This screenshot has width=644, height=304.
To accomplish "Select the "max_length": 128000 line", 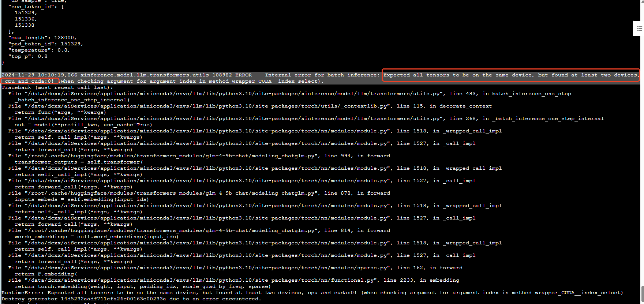I will click(42, 38).
